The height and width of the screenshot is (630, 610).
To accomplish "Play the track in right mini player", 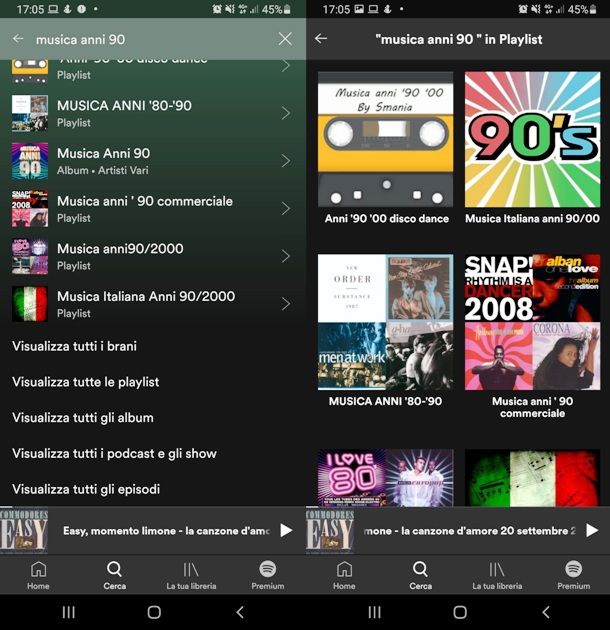I will 592,530.
